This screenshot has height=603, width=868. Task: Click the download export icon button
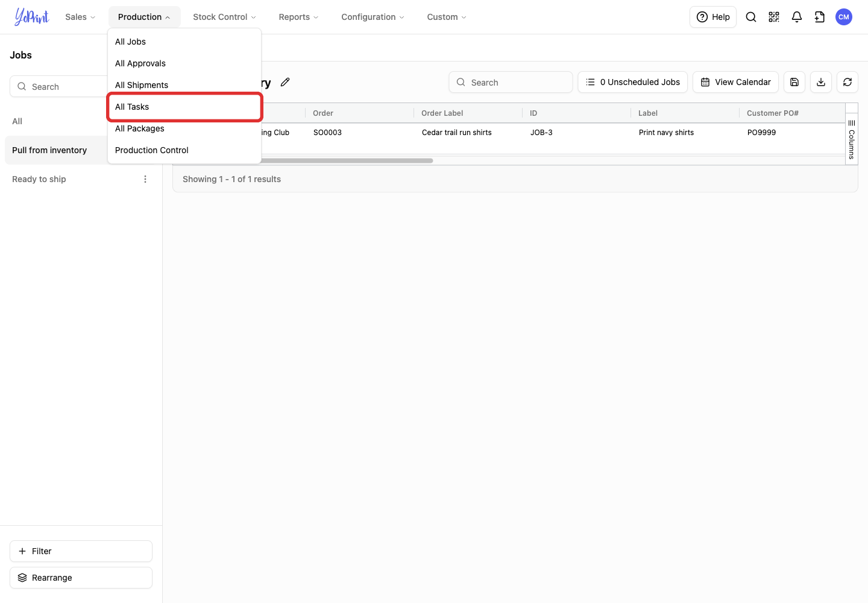pos(821,82)
